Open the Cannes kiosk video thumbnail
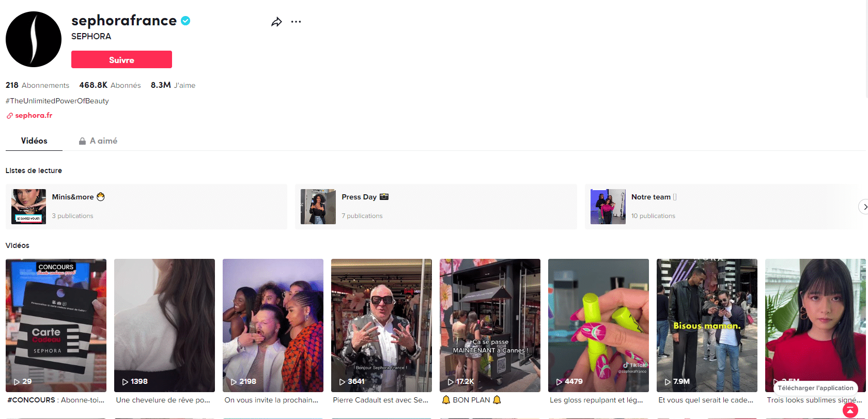 (490, 325)
